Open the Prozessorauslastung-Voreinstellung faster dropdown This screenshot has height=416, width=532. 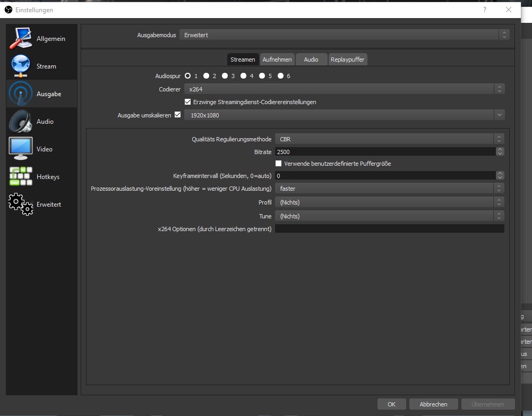(x=389, y=189)
